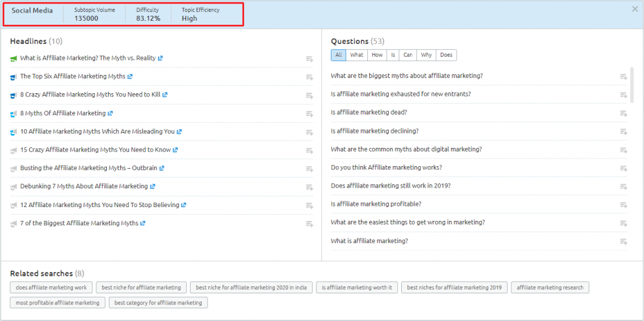The width and height of the screenshot is (644, 321).
Task: Add 'Debunking 7 Myths' headline to favorites
Action: pos(309,187)
